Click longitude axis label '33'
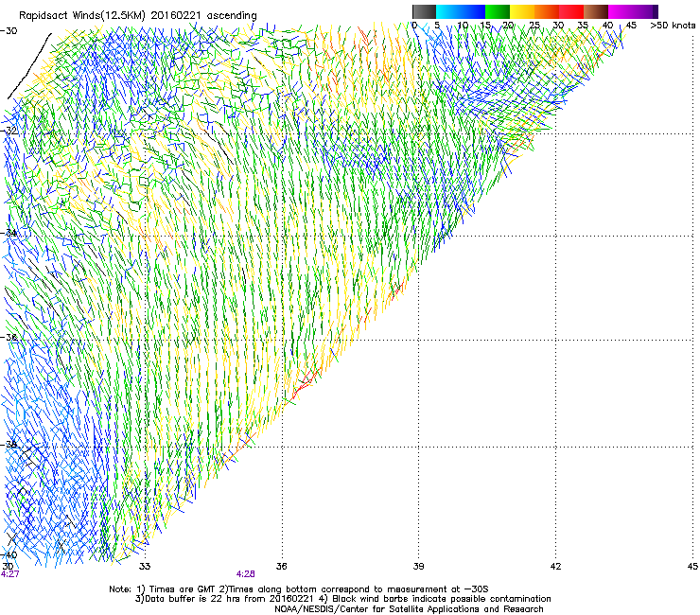Viewport: 700px width, 615px height. 145,567
